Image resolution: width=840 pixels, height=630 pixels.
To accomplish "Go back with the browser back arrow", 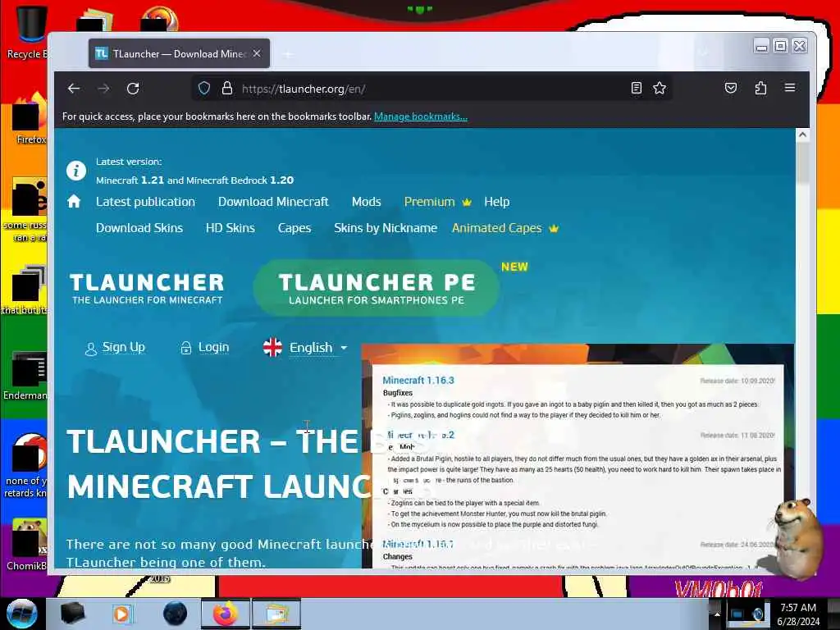I will [x=74, y=89].
